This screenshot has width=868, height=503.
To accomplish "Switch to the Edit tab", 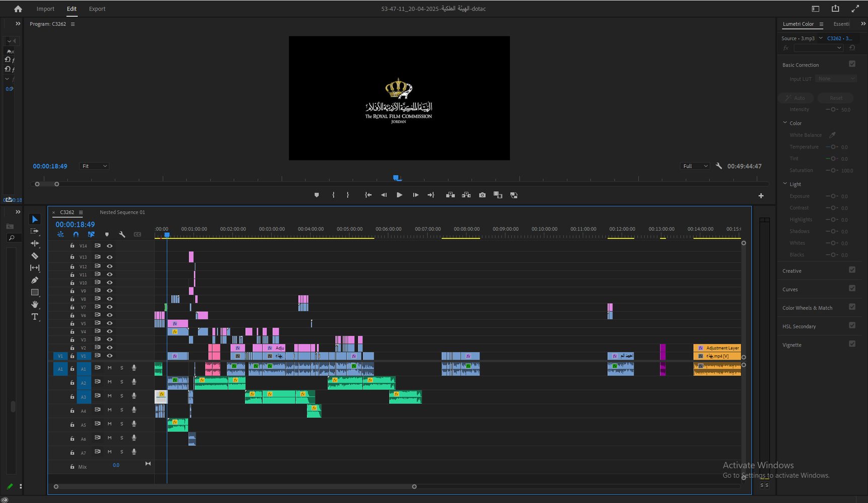I will click(71, 9).
